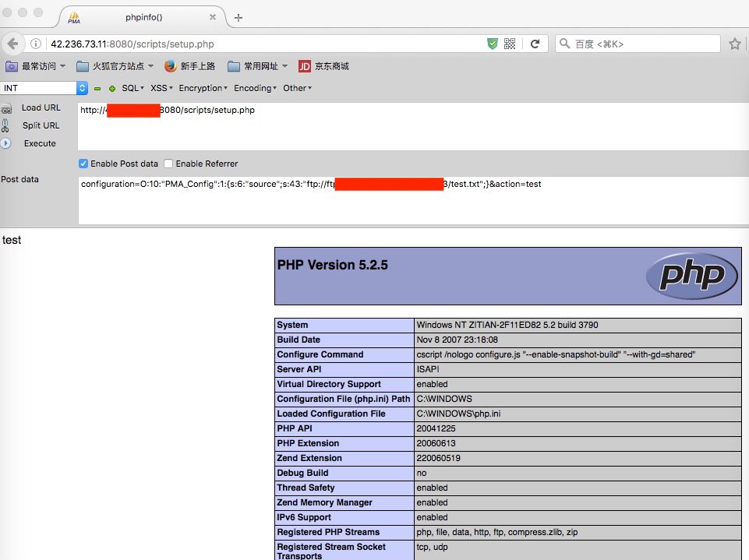The height and width of the screenshot is (560, 749).
Task: Reload the page with refresh icon
Action: coord(535,44)
